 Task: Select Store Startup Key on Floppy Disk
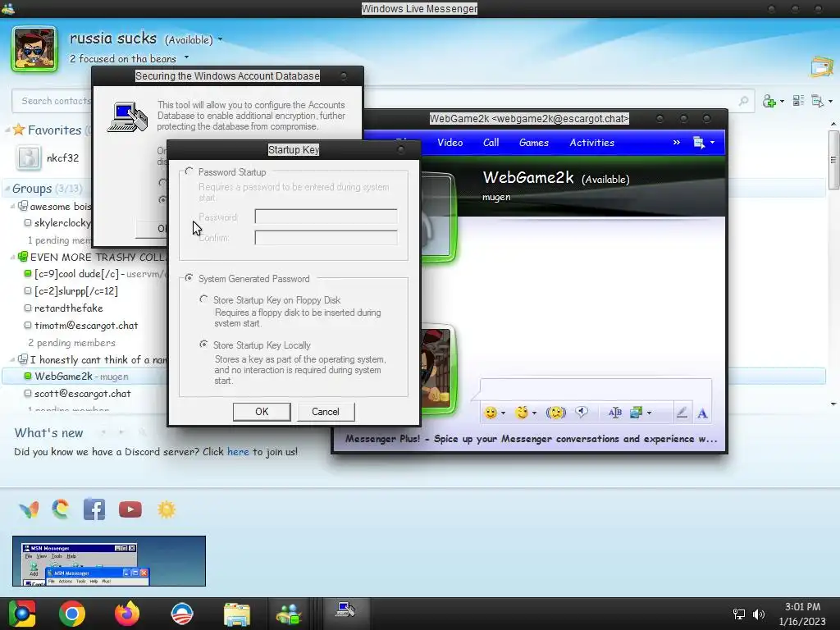[203, 299]
